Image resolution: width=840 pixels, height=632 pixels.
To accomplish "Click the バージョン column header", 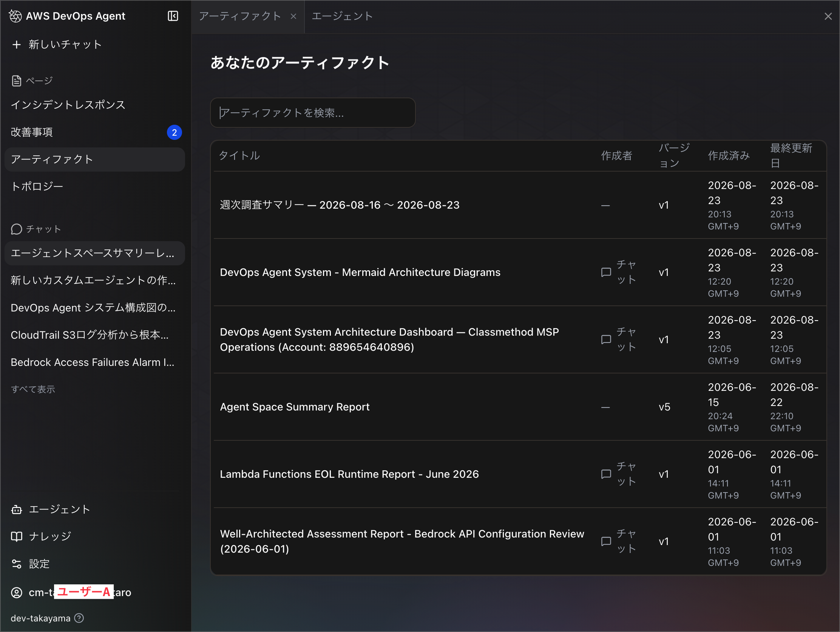I will (x=674, y=156).
